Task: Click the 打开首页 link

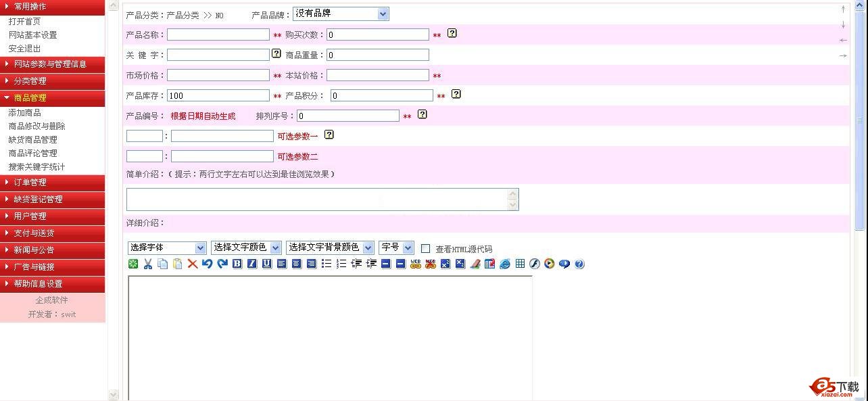Action: click(x=24, y=22)
